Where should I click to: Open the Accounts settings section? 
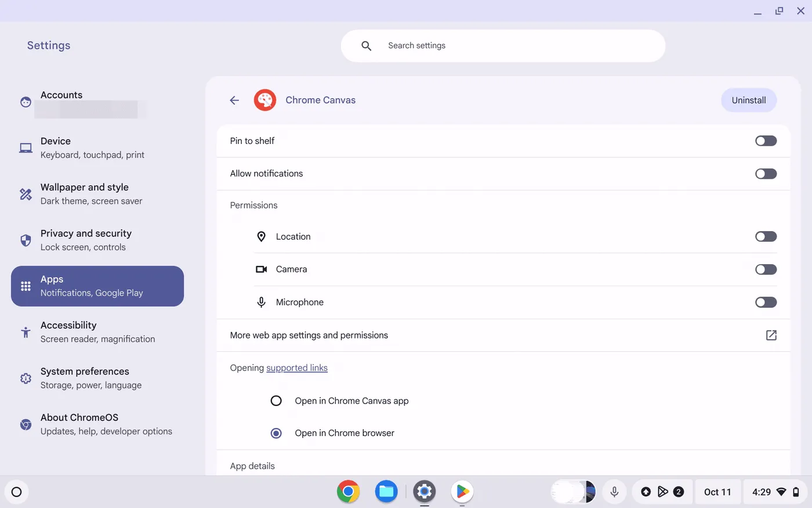pyautogui.click(x=97, y=102)
